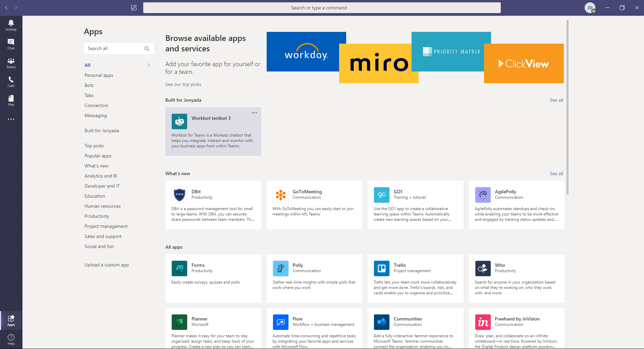
Task: Select the Personal apps category
Action: click(x=99, y=75)
